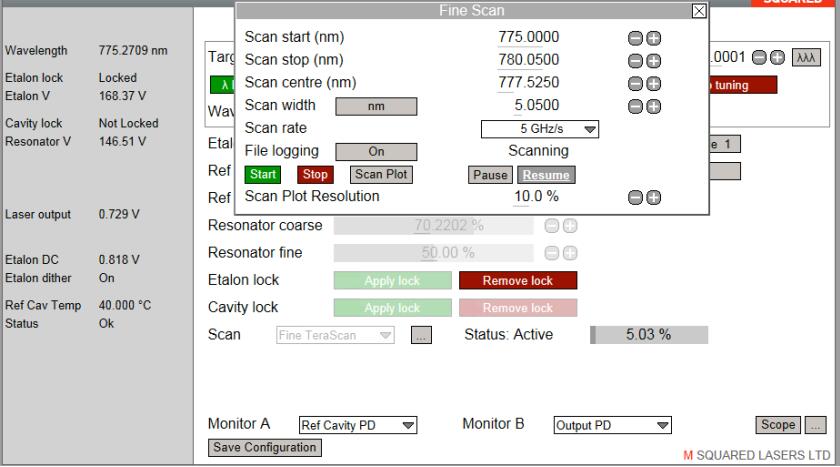The width and height of the screenshot is (840, 467).
Task: Open scan settings ellipsis next to Fine TeraScan
Action: pos(421,336)
